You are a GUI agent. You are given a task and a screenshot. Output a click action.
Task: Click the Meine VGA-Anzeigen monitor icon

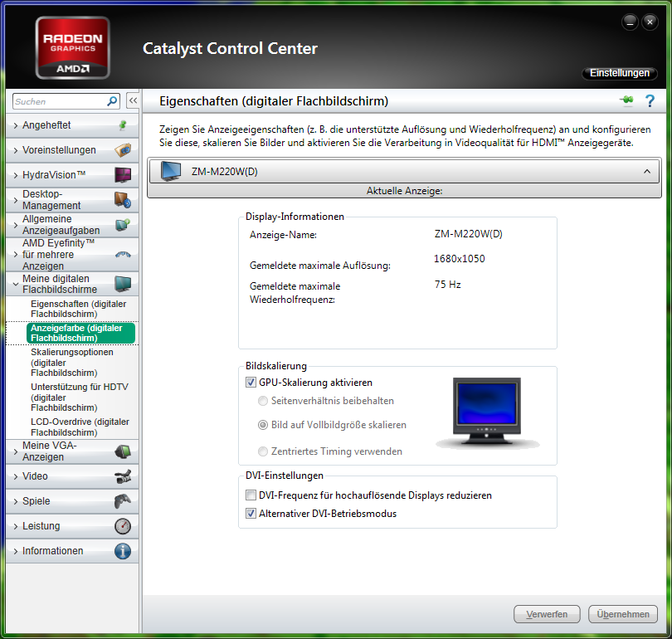pos(123,451)
